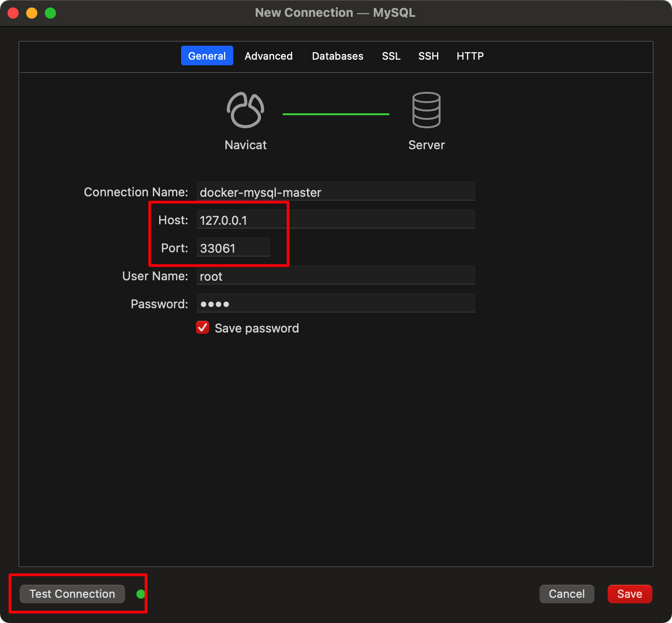Click the User Name field with root
Viewport: 672px width, 623px height.
[x=336, y=276]
